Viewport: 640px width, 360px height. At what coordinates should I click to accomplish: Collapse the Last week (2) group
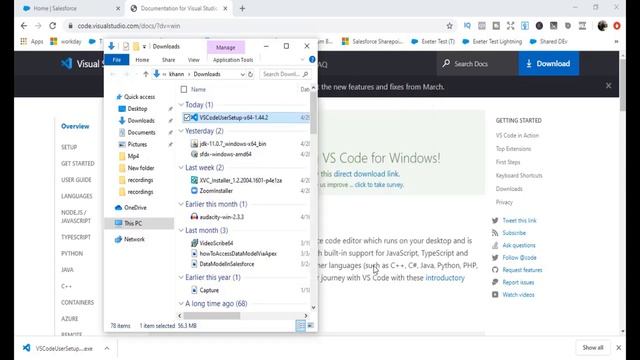pyautogui.click(x=181, y=167)
